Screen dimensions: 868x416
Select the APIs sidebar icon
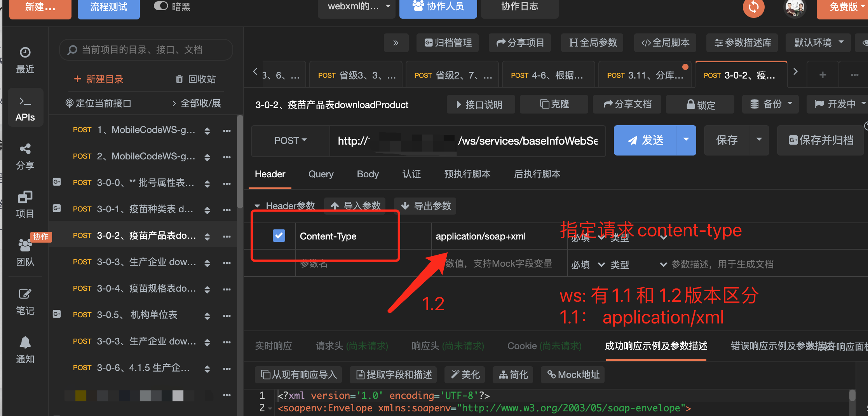tap(25, 108)
